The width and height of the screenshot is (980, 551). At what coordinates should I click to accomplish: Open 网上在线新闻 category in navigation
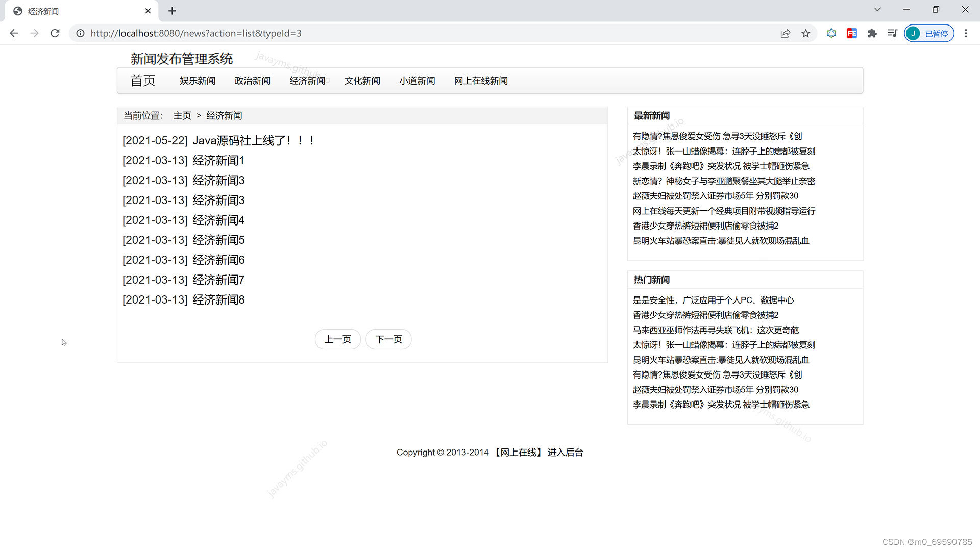(481, 81)
